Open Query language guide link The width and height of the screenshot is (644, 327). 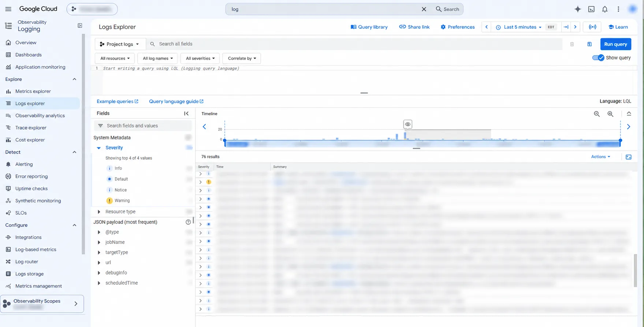click(x=176, y=101)
